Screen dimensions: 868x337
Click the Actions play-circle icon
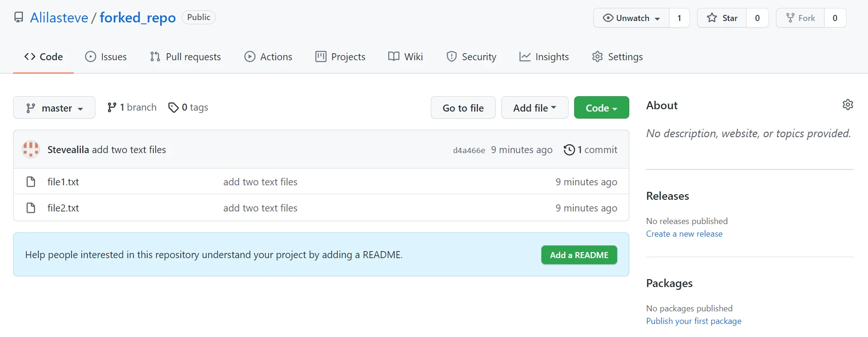coord(250,56)
